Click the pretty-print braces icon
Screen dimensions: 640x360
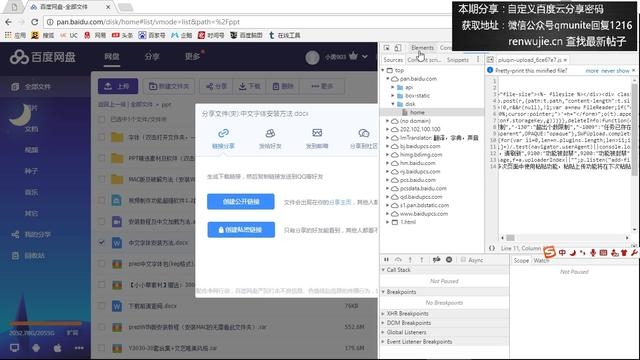point(492,248)
